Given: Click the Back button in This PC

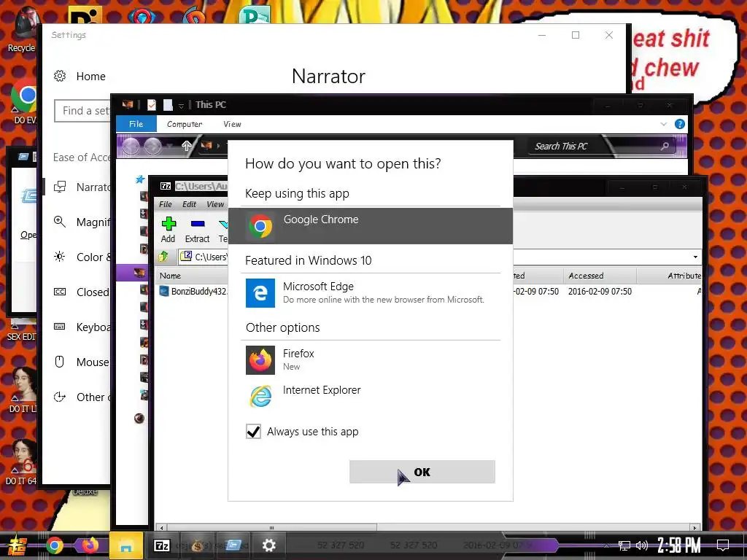Looking at the screenshot, I should [x=131, y=146].
